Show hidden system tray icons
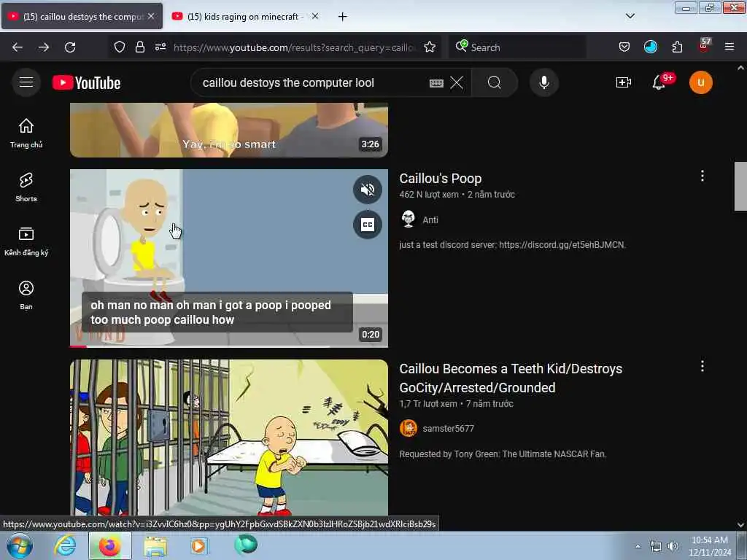Viewport: 747px width, 560px height. pos(638,546)
